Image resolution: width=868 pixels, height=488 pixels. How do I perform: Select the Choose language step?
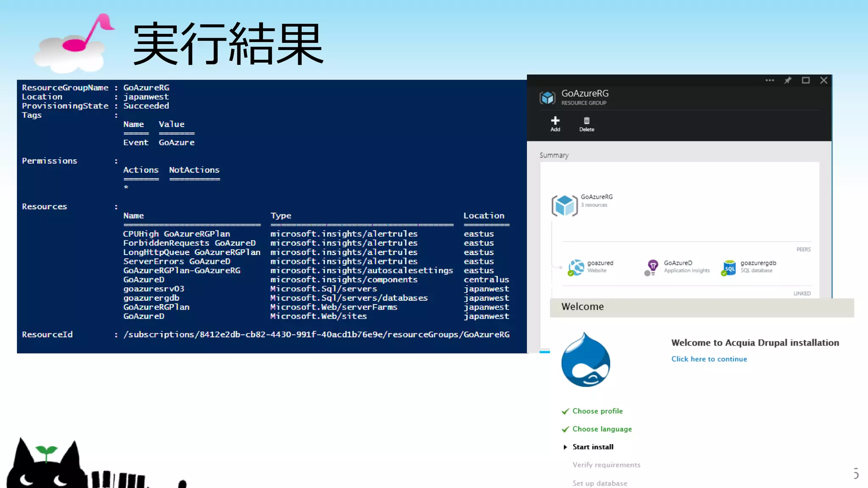pyautogui.click(x=602, y=429)
